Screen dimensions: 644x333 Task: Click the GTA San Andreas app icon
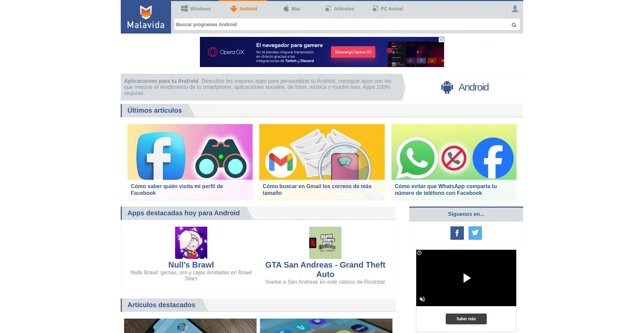click(325, 243)
